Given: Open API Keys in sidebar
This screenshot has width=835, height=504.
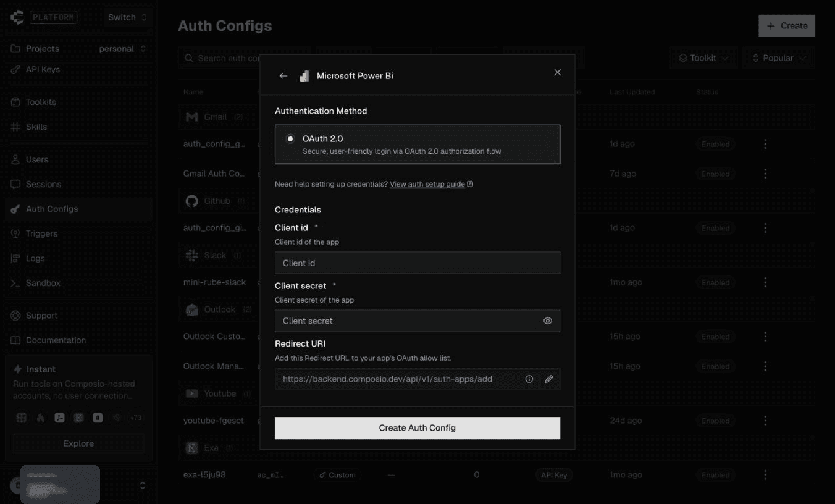Looking at the screenshot, I should [78, 70].
